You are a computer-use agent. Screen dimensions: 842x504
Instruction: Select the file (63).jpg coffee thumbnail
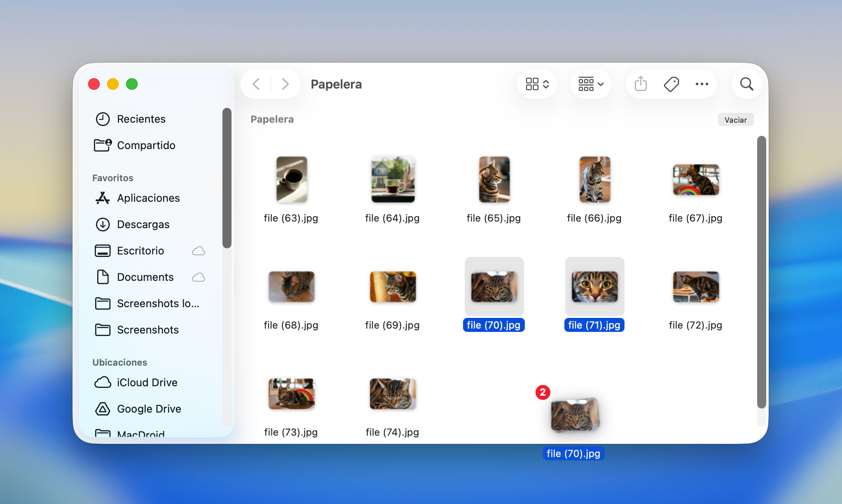292,180
